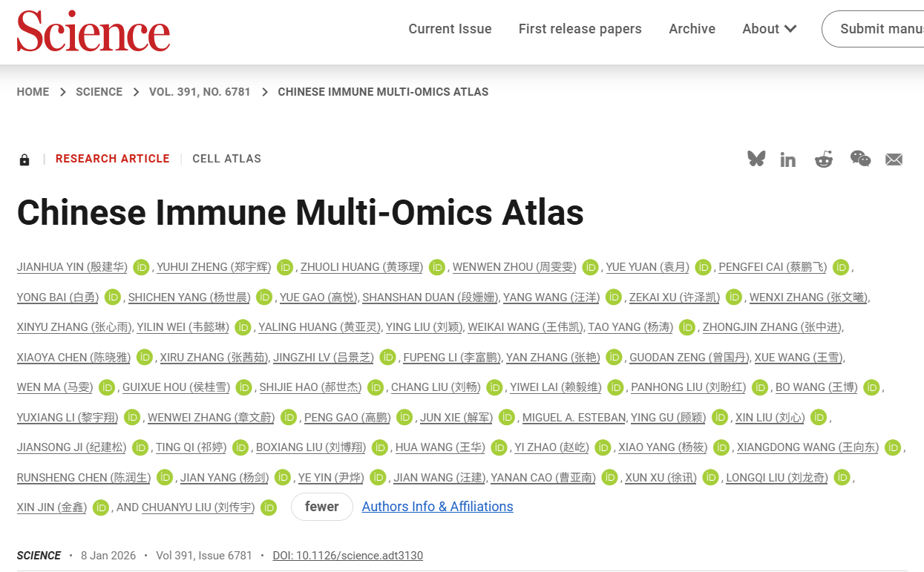Screen dimensions: 924x572
Task: Share article on Bluesky butterfly icon
Action: point(756,159)
